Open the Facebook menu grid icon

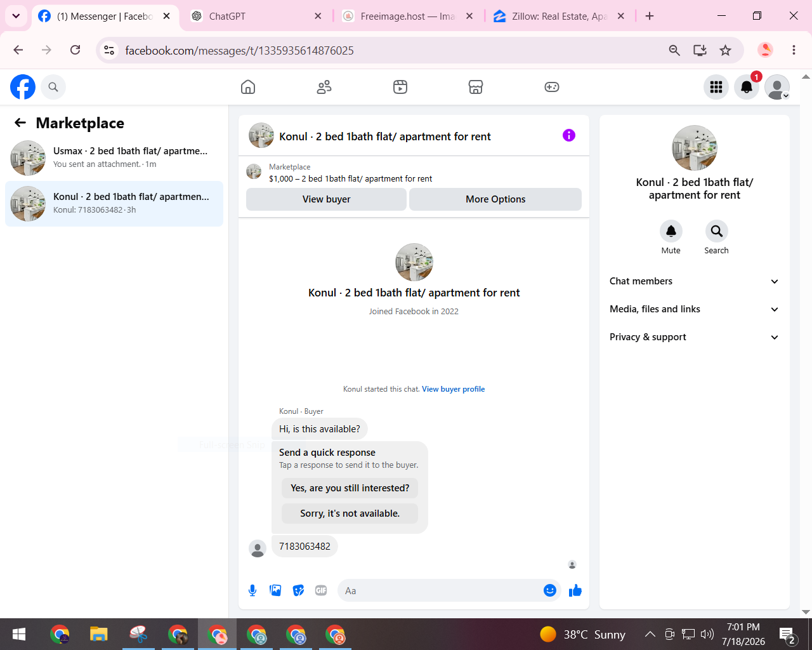(x=716, y=87)
